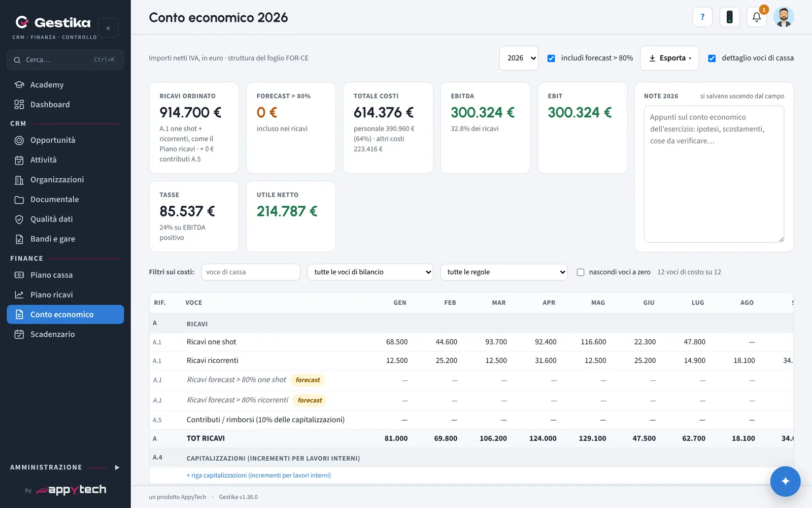
Task: Toggle dettaglio voci di cassa checkbox
Action: [712, 58]
